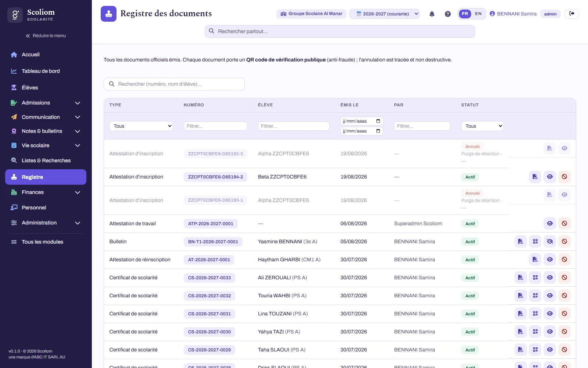Cancel Lina TOUZANI's certificate
Screen dimensions: 588x368
[564, 314]
